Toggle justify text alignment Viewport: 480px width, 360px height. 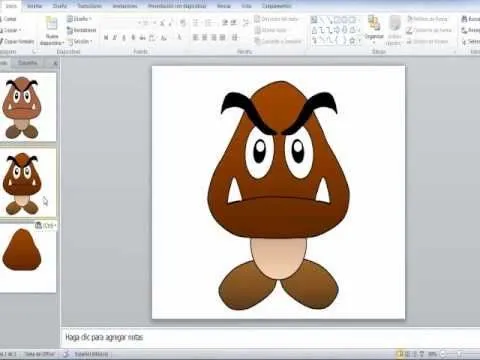coord(223,37)
